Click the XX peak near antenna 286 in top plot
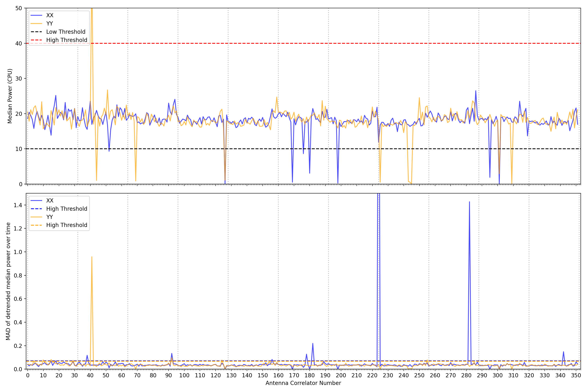588x392 pixels. click(475, 91)
